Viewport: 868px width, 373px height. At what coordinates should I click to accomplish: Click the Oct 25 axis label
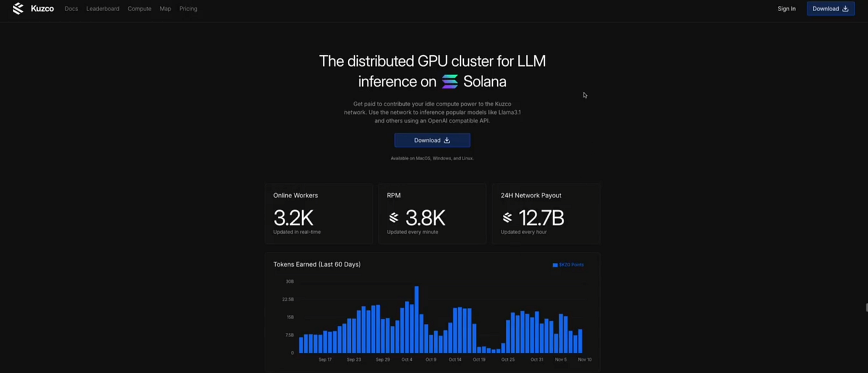click(508, 360)
